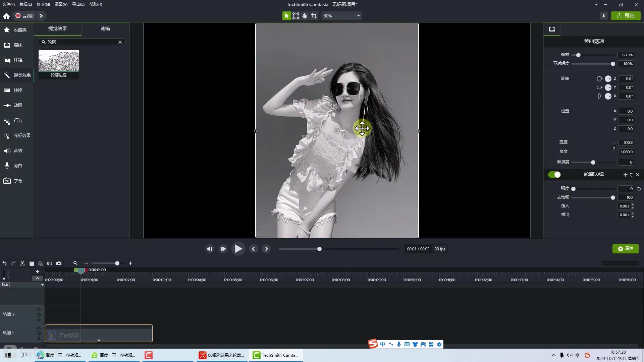Click the download arrow icon beside Export
Screen dimensions: 644x362
[604, 16]
